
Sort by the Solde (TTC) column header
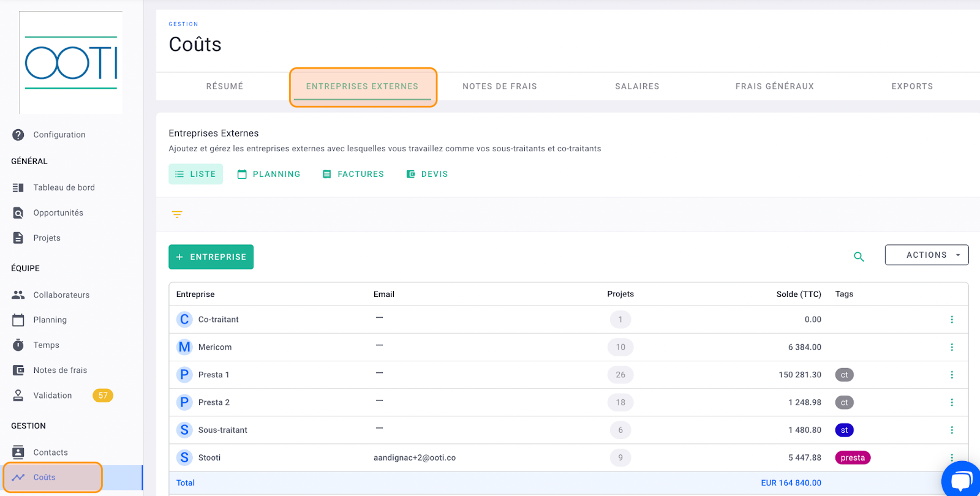(799, 294)
